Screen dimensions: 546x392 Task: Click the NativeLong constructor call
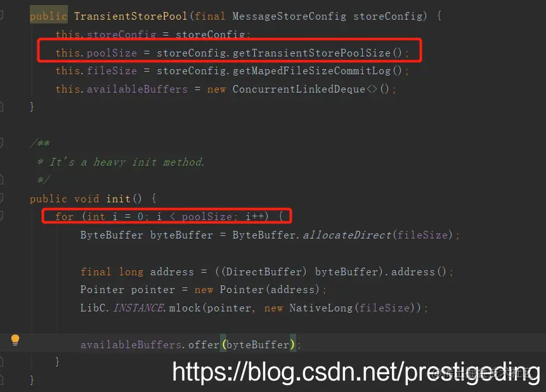(x=321, y=308)
